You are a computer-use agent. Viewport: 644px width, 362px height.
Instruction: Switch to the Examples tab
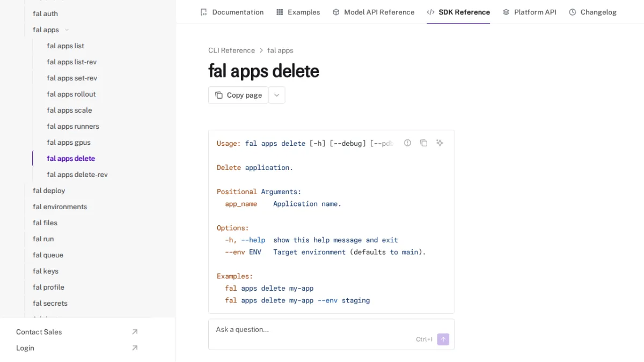tap(298, 12)
